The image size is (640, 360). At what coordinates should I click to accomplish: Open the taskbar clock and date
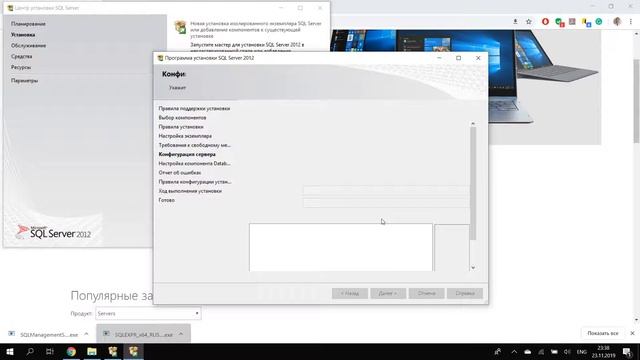tap(603, 352)
